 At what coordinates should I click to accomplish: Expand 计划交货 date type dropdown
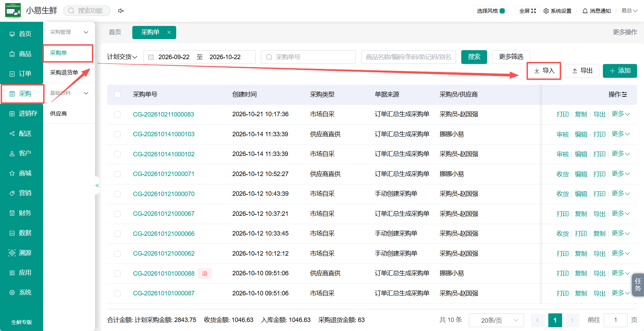click(122, 57)
